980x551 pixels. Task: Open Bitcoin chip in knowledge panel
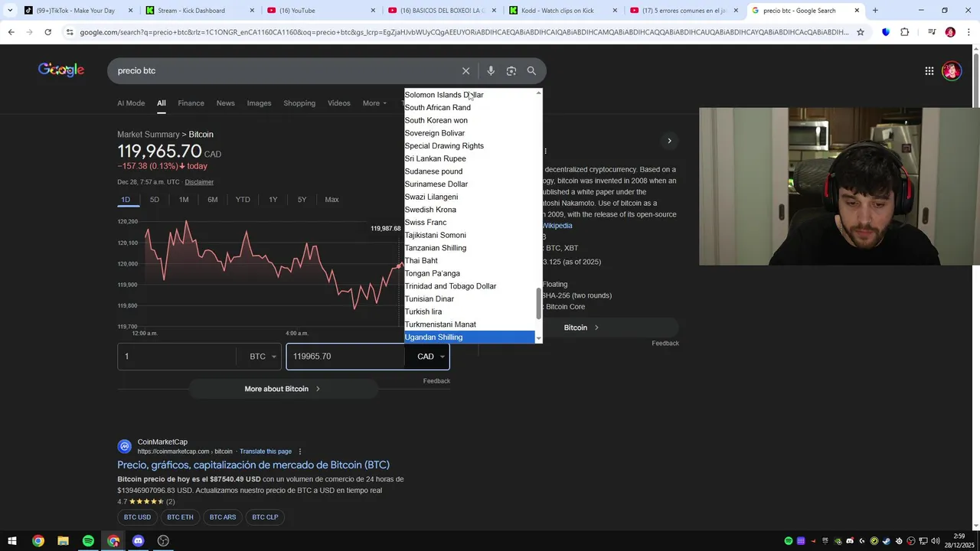582,328
